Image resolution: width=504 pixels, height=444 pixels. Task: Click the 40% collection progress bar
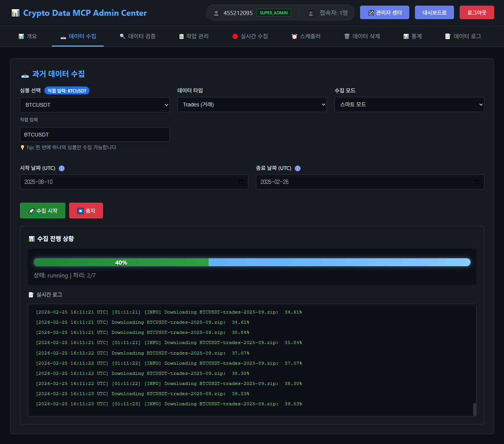pyautogui.click(x=252, y=262)
